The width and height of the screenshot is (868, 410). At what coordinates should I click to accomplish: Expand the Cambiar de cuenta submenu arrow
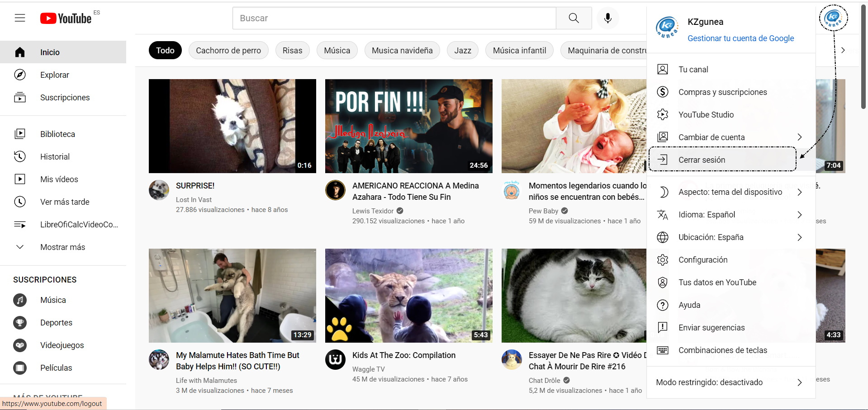[x=799, y=137]
